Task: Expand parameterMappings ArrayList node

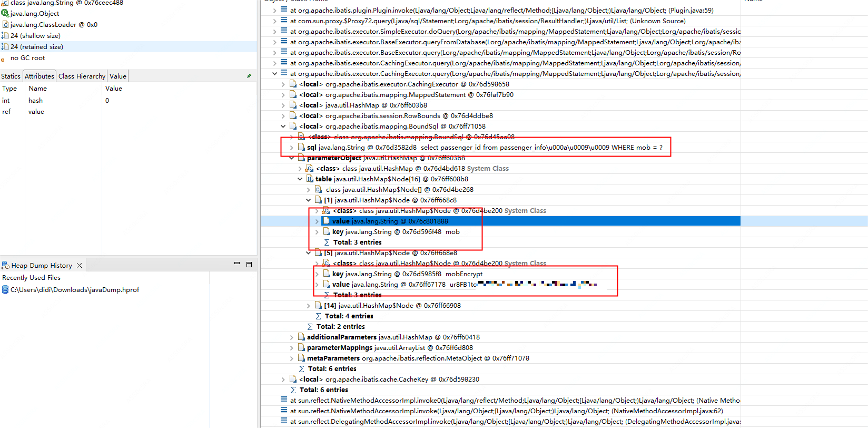Action: (291, 347)
